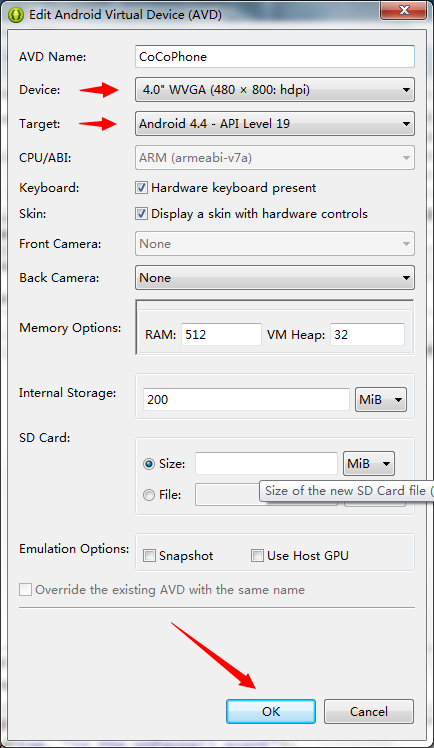
Task: Uncheck Display a skin with hardware controls
Action: [141, 213]
